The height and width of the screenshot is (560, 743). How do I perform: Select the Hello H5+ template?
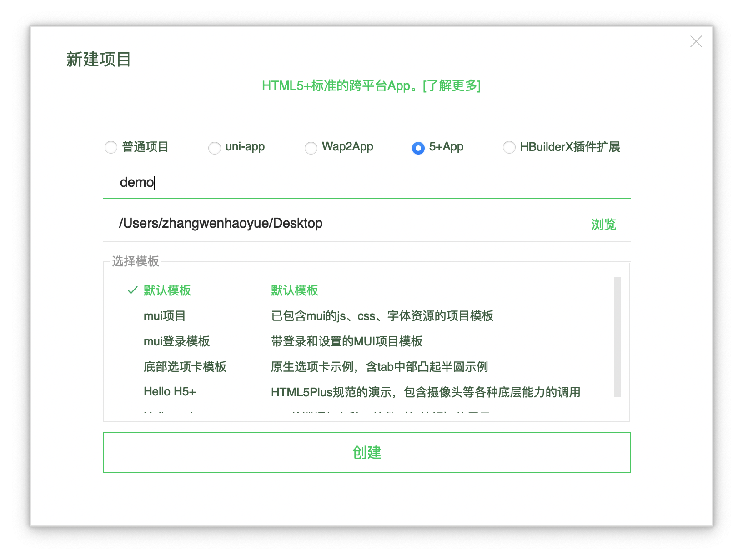pos(169,391)
